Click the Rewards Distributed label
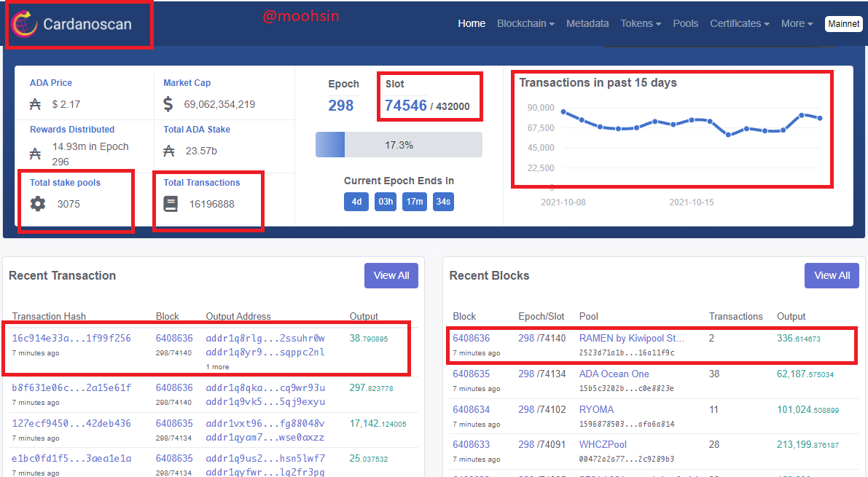The height and width of the screenshot is (477, 868). coord(72,130)
